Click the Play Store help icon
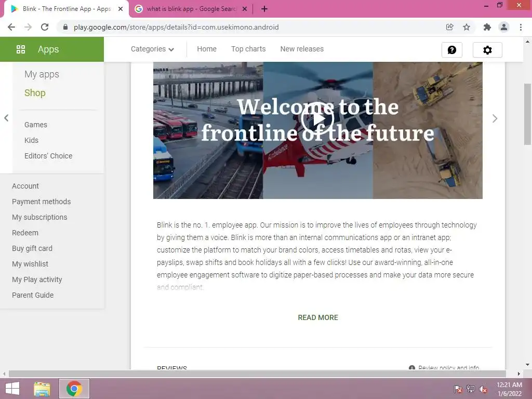Screen dimensions: 532x399 452,50
